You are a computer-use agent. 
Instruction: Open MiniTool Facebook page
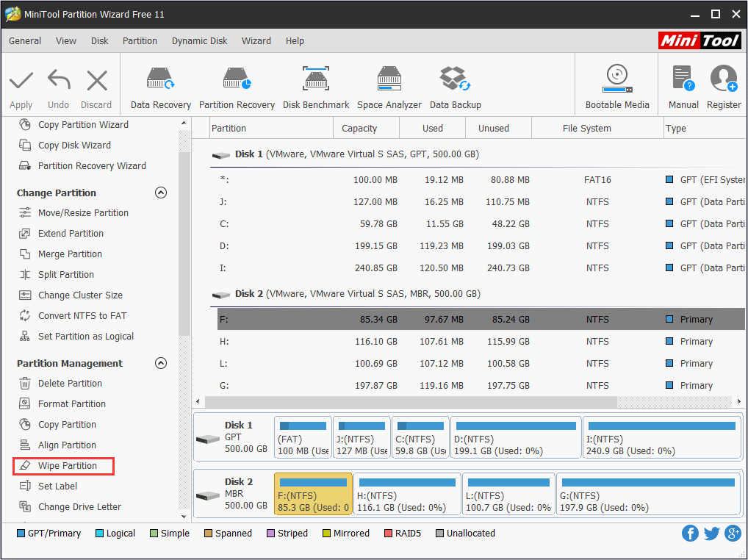690,533
